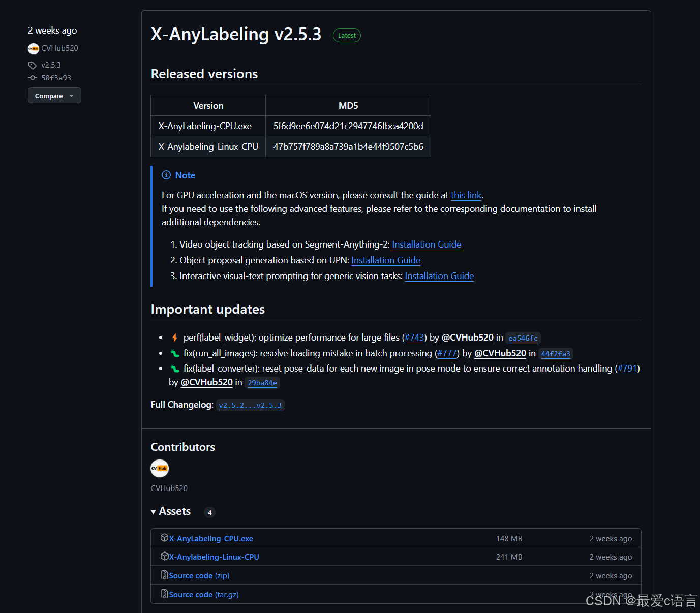This screenshot has height=613, width=700.
Task: Open the X-AnyLabeling v2.5.3 release title
Action: pyautogui.click(x=236, y=34)
